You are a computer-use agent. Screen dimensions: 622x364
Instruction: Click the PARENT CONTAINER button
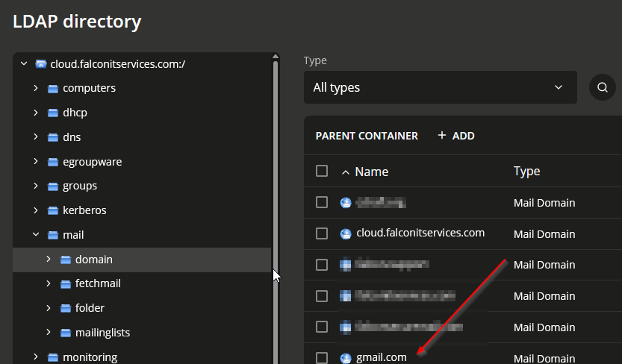click(367, 136)
